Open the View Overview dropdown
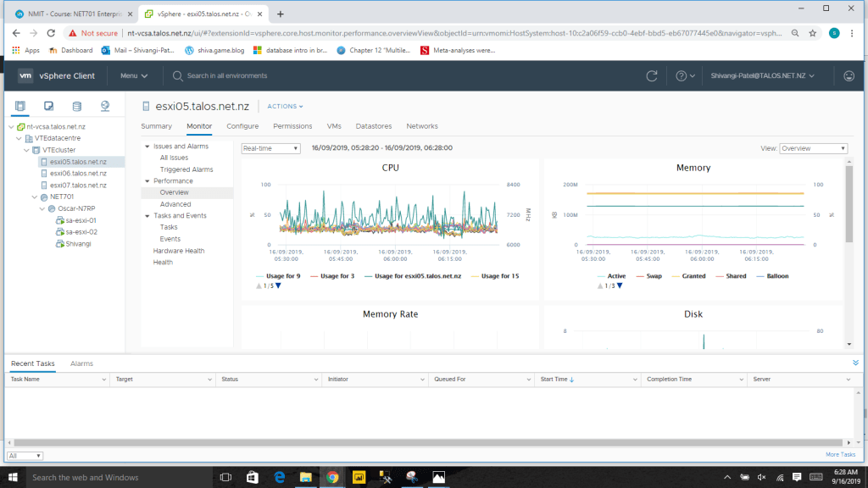This screenshot has height=488, width=868. 813,148
